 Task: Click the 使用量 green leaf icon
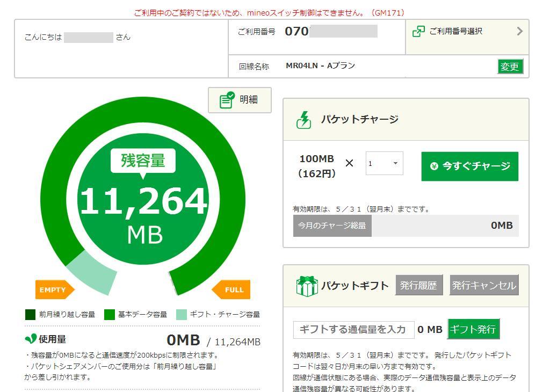(31, 339)
